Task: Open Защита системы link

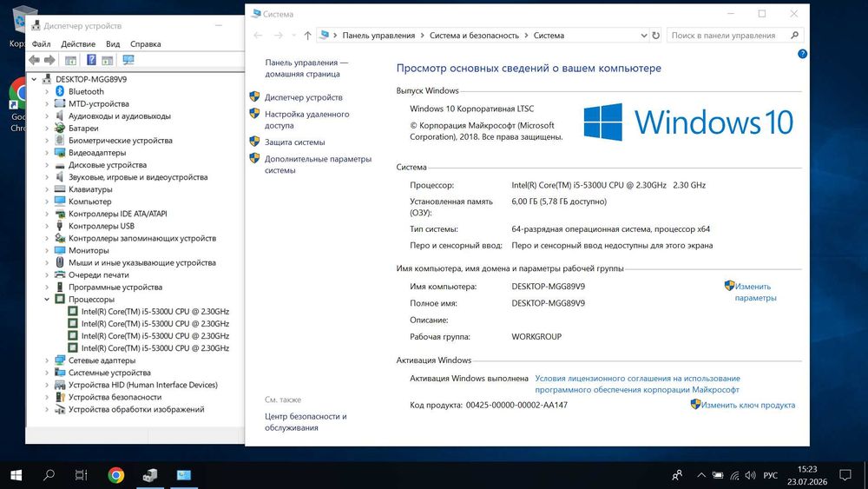Action: tap(294, 142)
